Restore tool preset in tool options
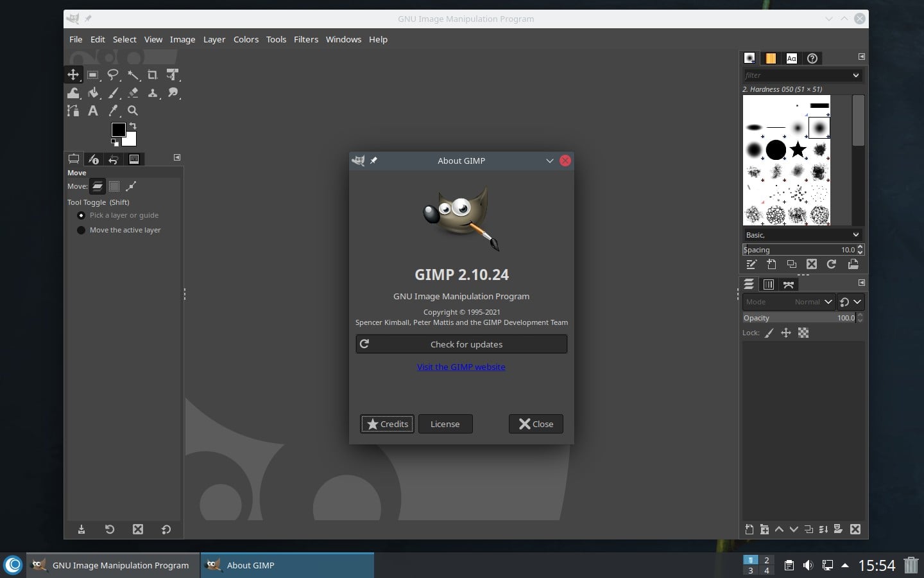This screenshot has height=578, width=924. [110, 529]
